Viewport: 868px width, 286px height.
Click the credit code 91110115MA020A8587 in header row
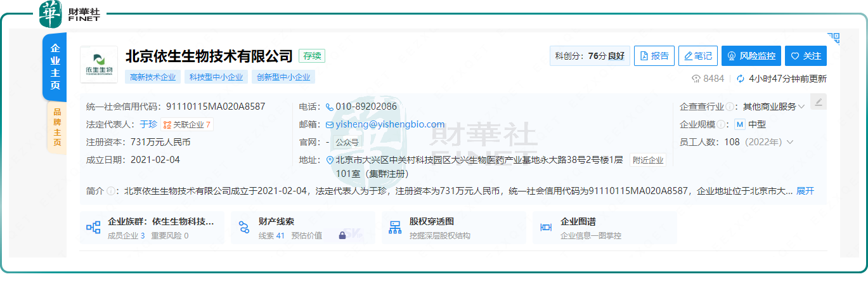[216, 107]
